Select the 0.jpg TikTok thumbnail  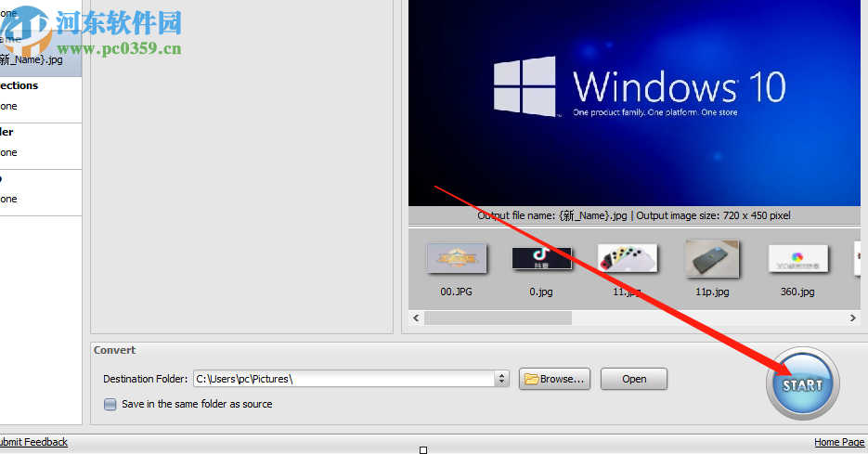click(541, 258)
